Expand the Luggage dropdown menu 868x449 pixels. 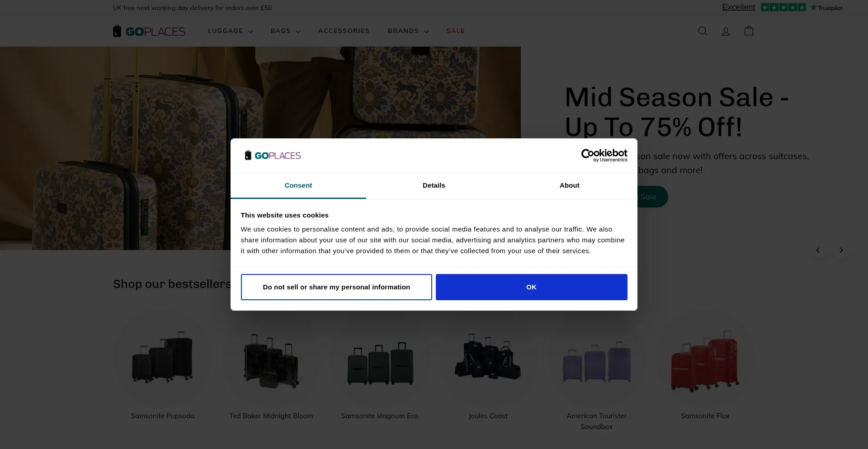(230, 31)
